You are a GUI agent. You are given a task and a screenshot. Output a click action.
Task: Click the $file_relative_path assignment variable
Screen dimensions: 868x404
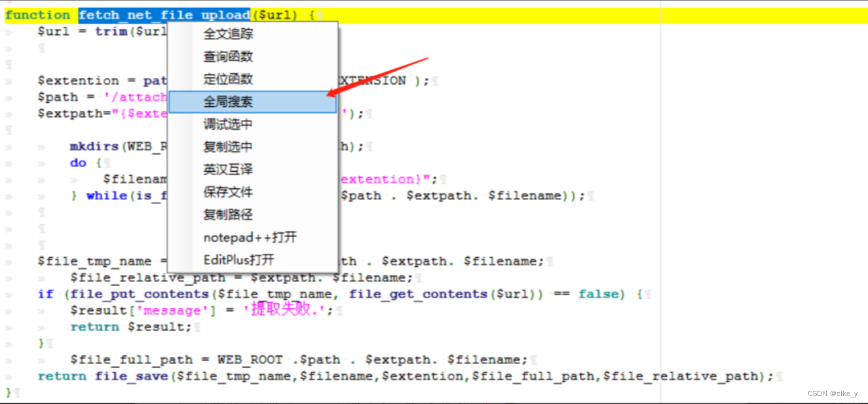coord(147,277)
